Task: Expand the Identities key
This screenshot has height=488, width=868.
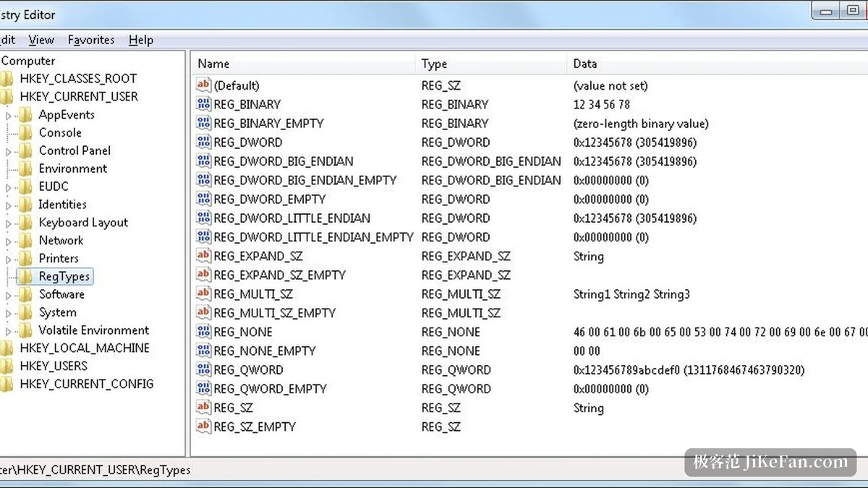Action: coord(9,205)
